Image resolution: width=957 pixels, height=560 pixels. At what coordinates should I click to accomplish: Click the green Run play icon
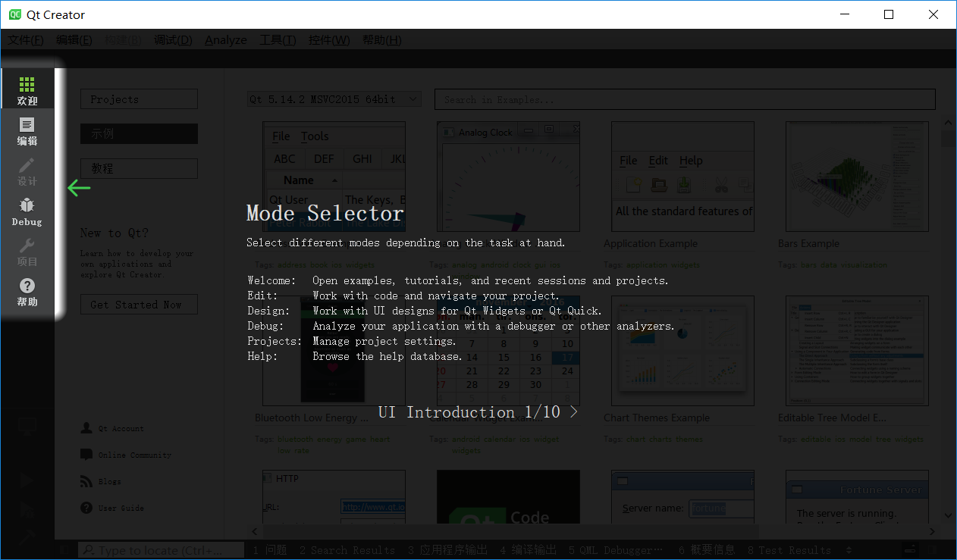27,480
